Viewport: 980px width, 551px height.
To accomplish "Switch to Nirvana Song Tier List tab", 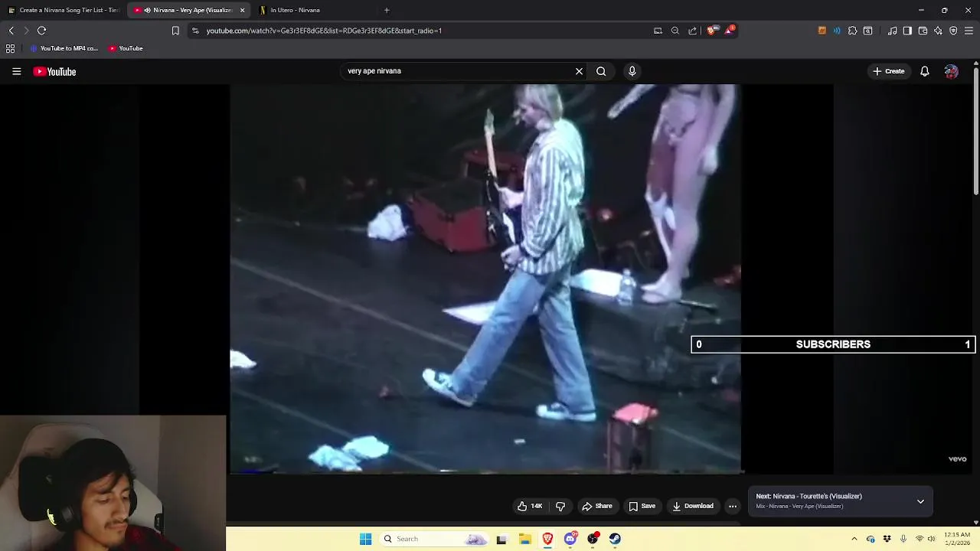I will [x=64, y=10].
